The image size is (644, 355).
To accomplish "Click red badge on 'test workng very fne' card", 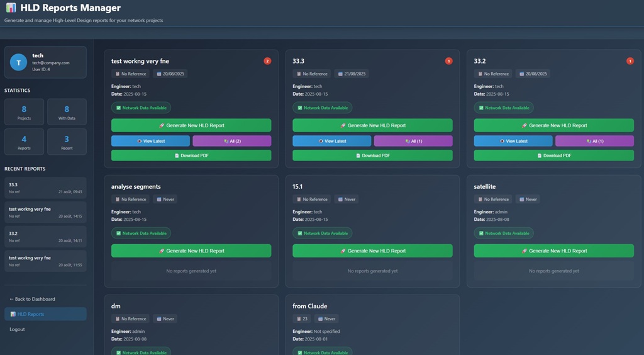I will pyautogui.click(x=267, y=61).
